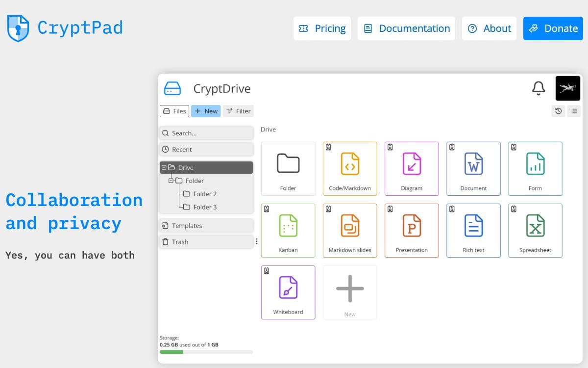
Task: Click the Files button
Action: pyautogui.click(x=174, y=111)
